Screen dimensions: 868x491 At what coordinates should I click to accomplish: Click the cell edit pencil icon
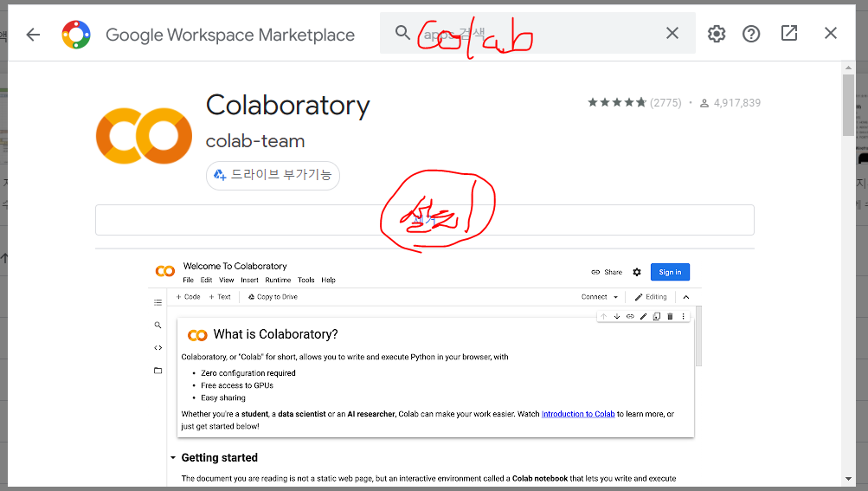(x=643, y=316)
